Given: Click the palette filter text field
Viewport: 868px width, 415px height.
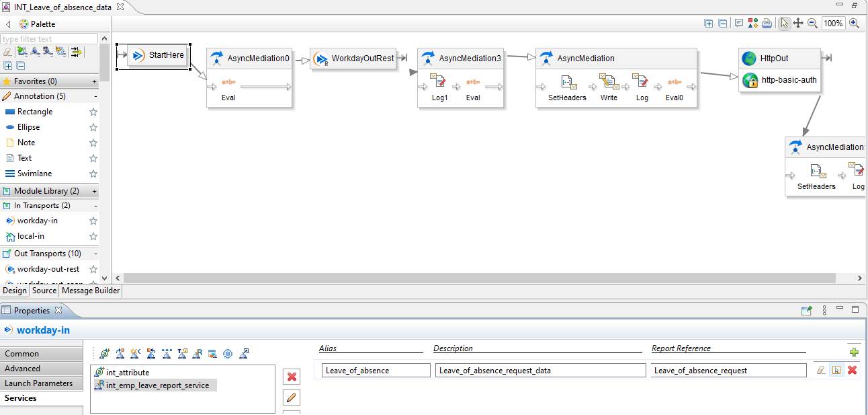Looking at the screenshot, I should click(x=50, y=39).
